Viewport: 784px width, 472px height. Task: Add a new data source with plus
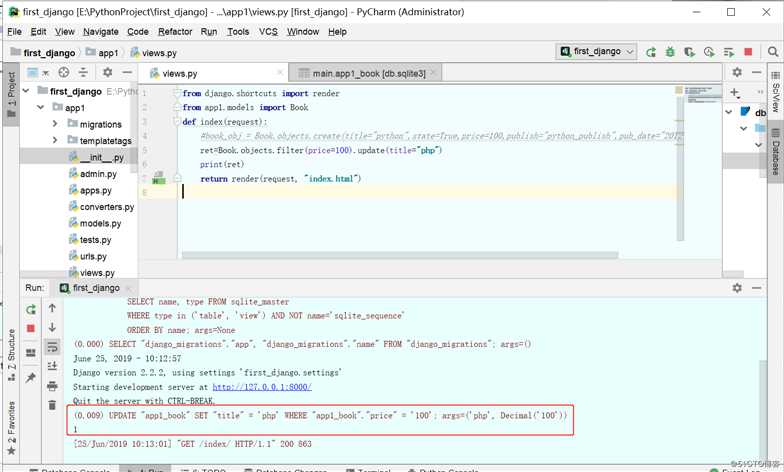pyautogui.click(x=734, y=92)
